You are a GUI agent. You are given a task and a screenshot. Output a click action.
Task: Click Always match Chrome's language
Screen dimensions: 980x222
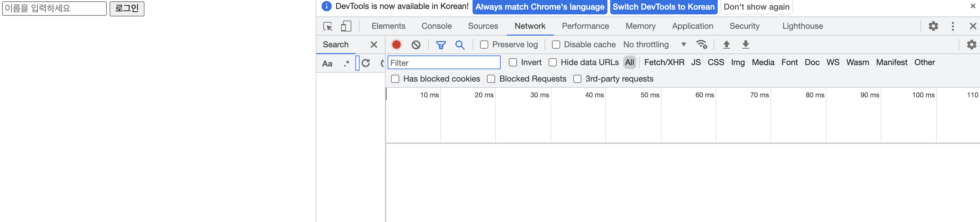539,7
